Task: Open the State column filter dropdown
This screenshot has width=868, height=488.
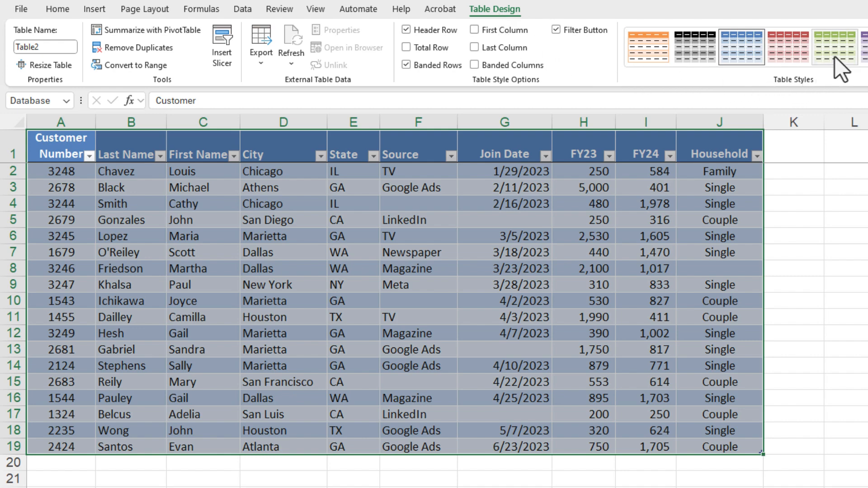Action: (373, 156)
